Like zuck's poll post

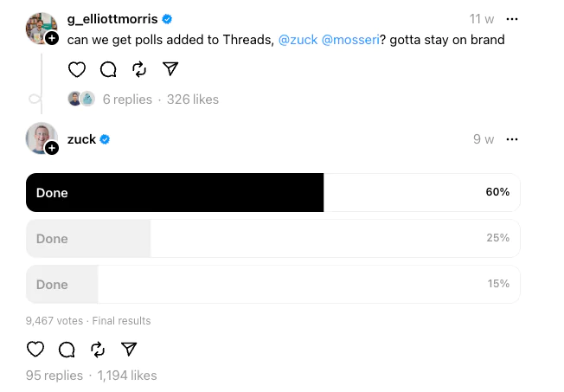(x=35, y=349)
